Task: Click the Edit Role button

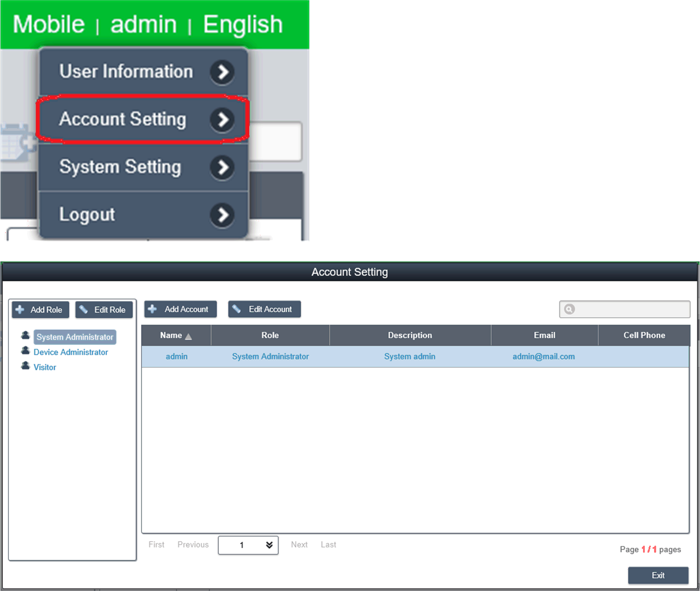Action: pos(104,310)
